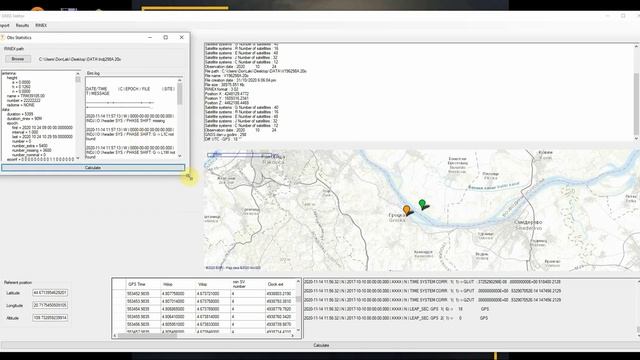640x360 pixels.
Task: Click Browse in Obs Statistics dialog
Action: tap(18, 59)
